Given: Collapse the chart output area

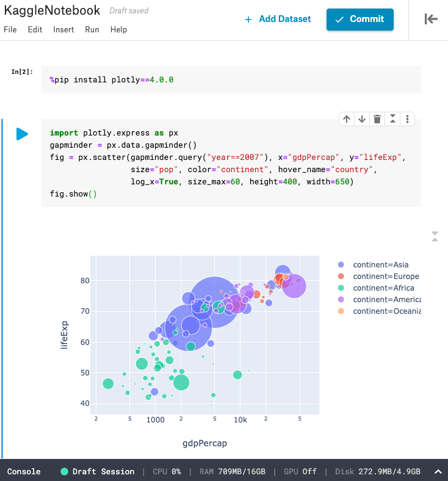Looking at the screenshot, I should pos(435,236).
